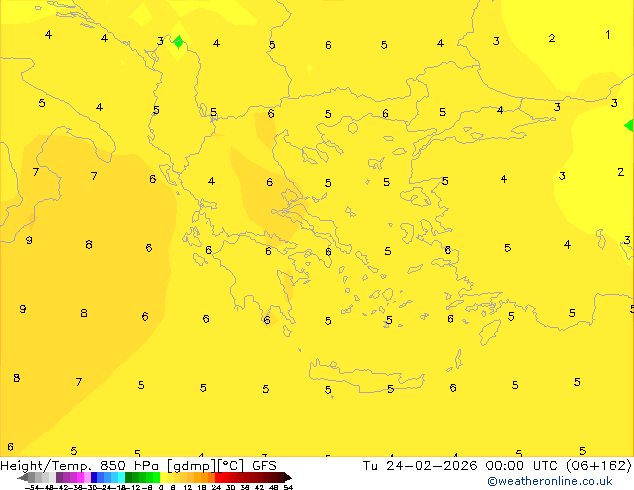
Task: Click the dark blue legend swatch above -30
Action: (94, 477)
